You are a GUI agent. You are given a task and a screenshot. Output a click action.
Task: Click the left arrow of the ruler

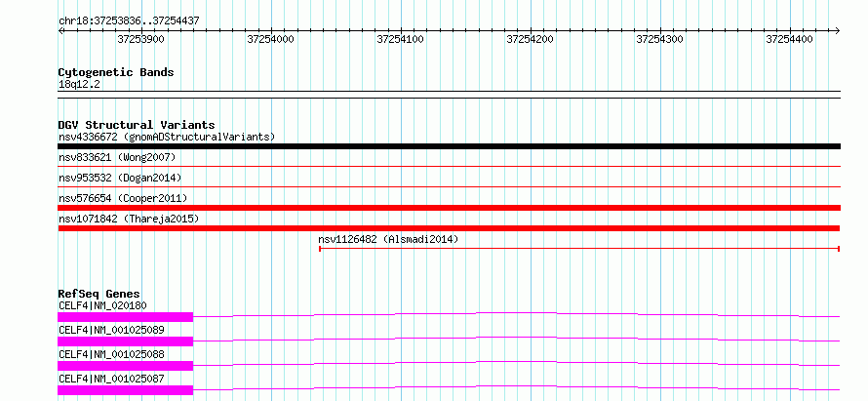click(x=60, y=30)
